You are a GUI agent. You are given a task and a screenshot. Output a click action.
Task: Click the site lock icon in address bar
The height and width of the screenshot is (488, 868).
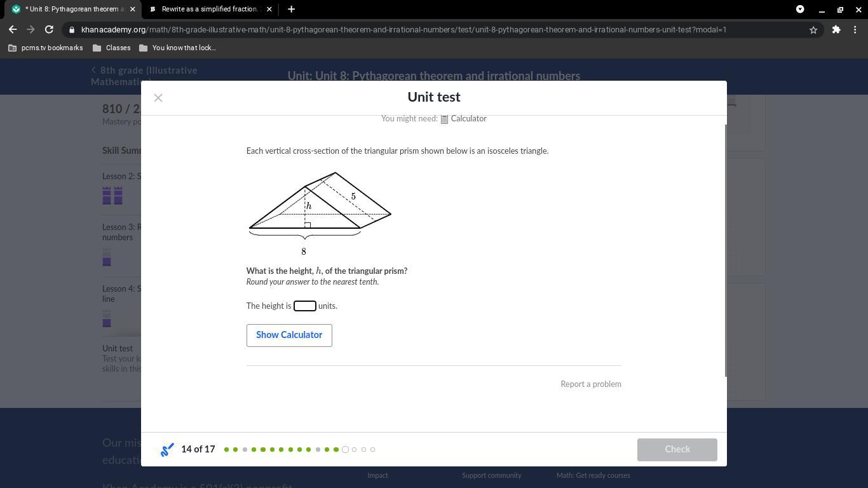[72, 30]
